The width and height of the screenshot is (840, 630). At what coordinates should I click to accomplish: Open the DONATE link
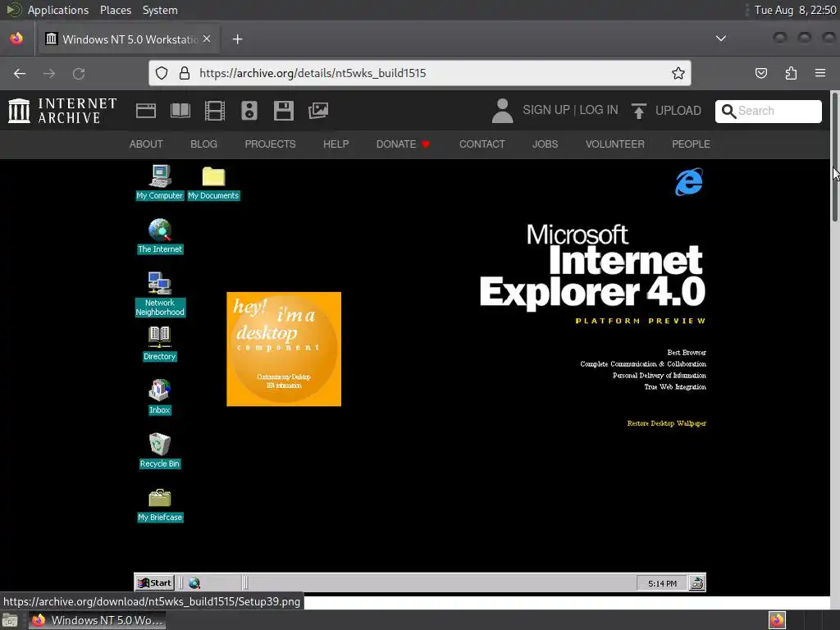[x=403, y=144]
